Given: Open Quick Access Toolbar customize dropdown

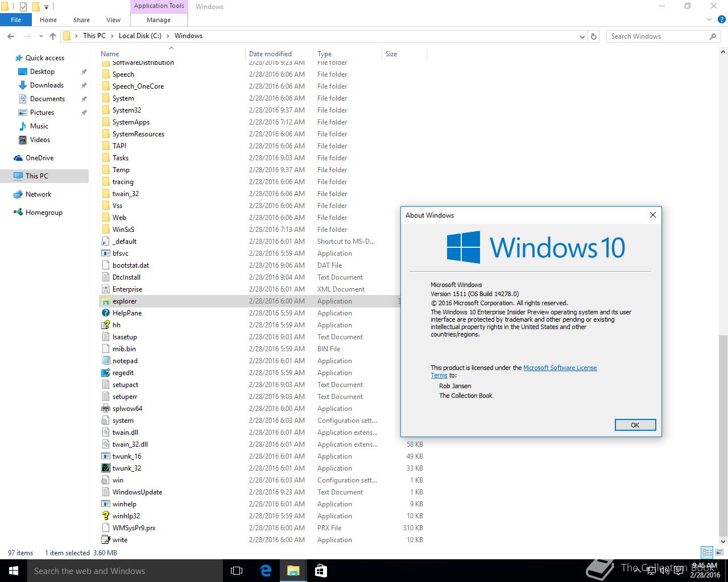Looking at the screenshot, I should [47, 7].
